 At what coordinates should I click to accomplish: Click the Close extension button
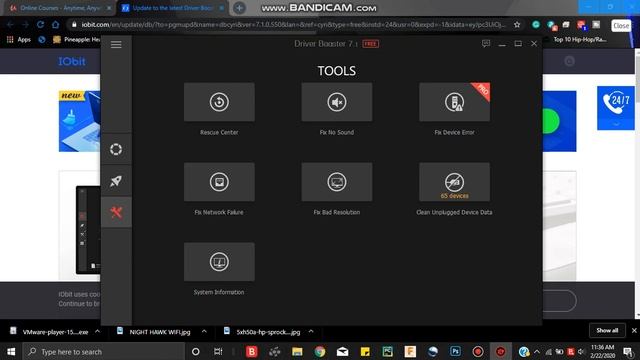click(621, 26)
